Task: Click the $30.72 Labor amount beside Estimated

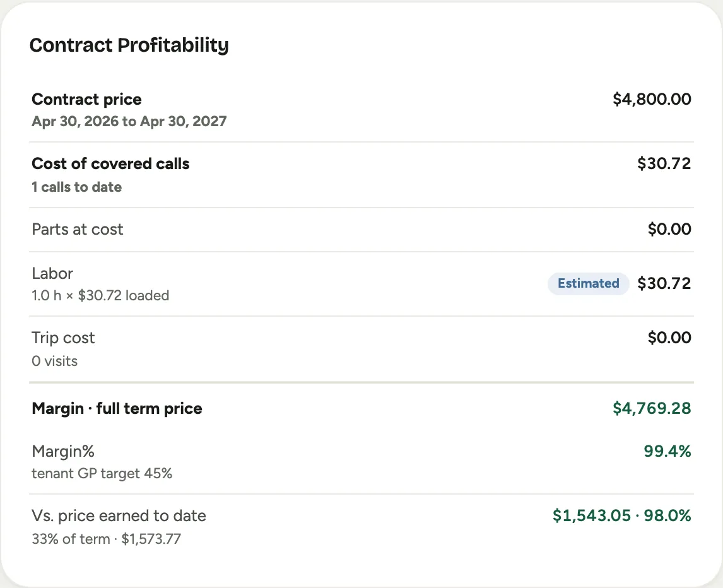Action: (664, 283)
